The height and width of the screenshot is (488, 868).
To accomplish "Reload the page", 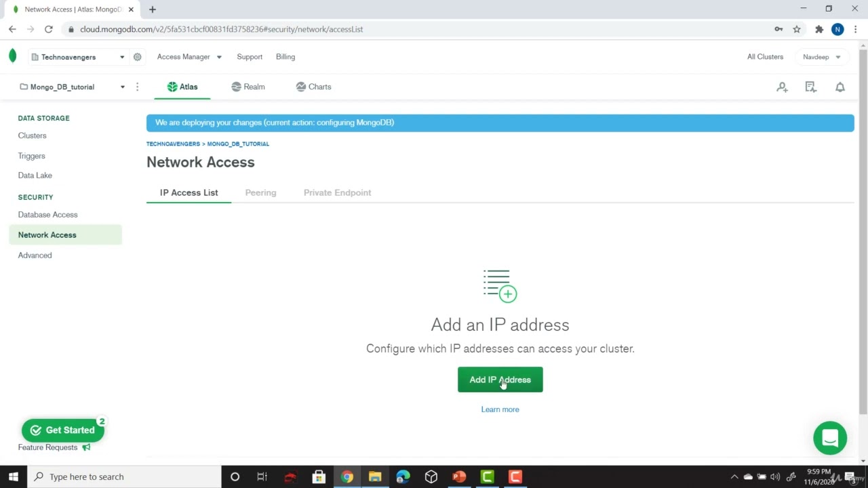I will [48, 29].
